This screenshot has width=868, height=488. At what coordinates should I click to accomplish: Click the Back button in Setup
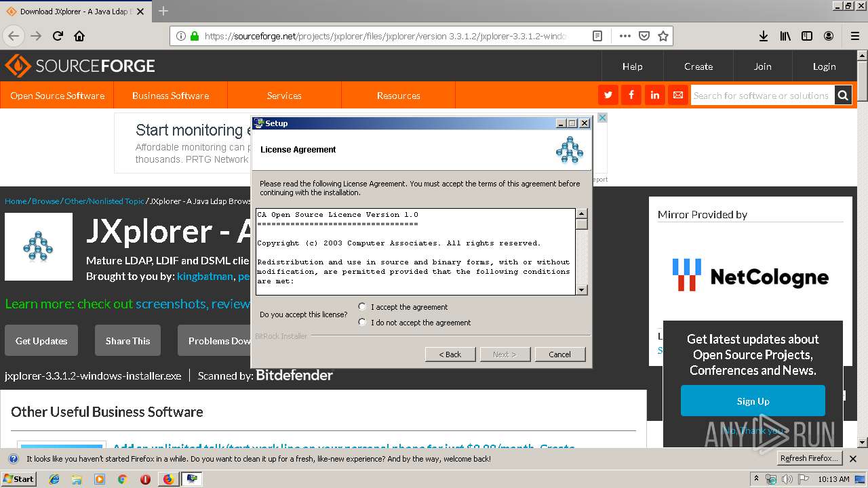[450, 354]
